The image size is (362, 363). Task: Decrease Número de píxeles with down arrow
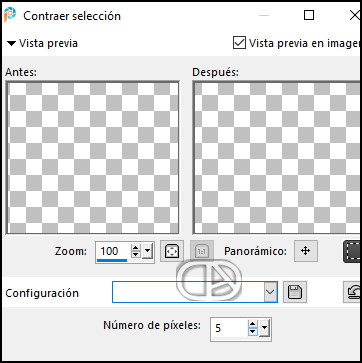(x=253, y=332)
